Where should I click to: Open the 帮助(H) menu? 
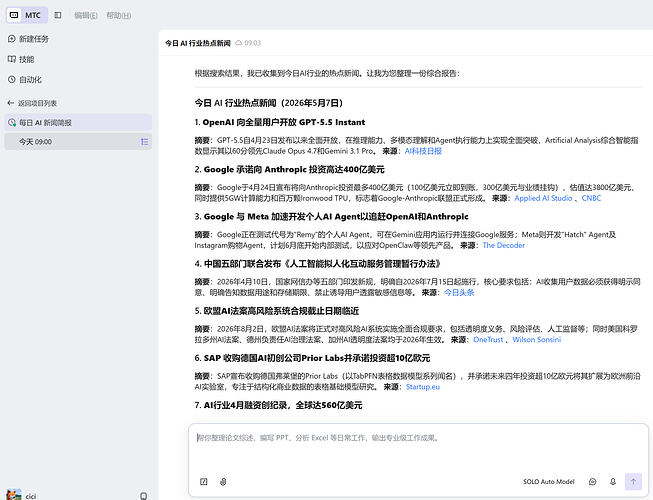[119, 15]
